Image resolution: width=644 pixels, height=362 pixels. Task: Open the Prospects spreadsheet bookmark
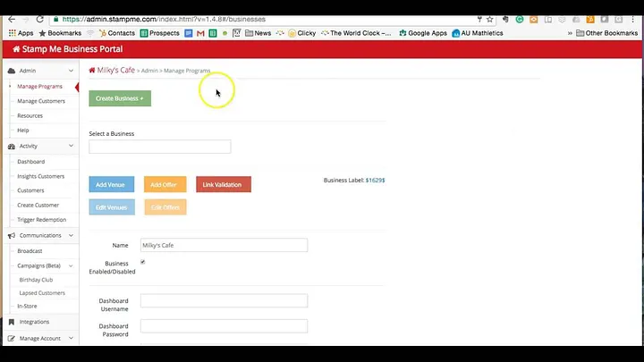[160, 33]
